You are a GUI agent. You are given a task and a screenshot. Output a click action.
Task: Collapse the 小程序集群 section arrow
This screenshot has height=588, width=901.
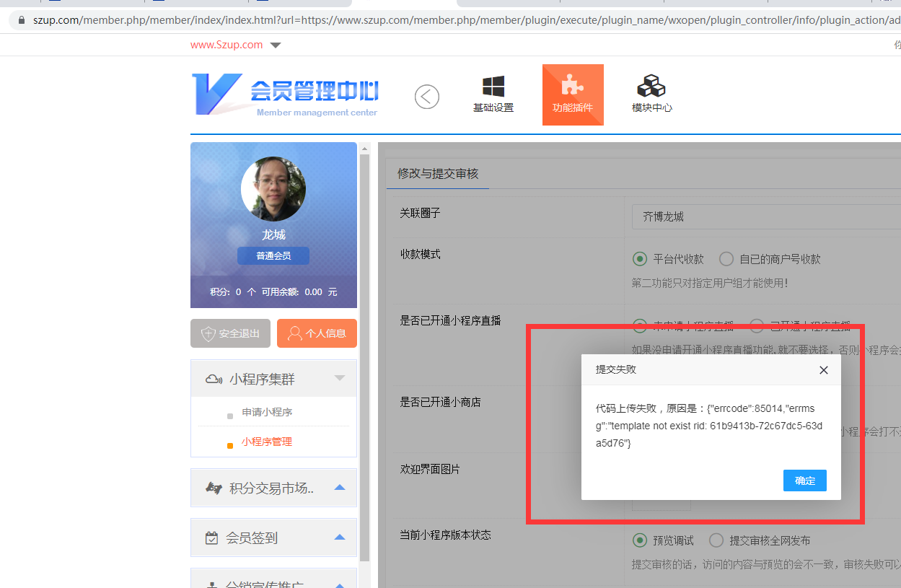pyautogui.click(x=340, y=378)
